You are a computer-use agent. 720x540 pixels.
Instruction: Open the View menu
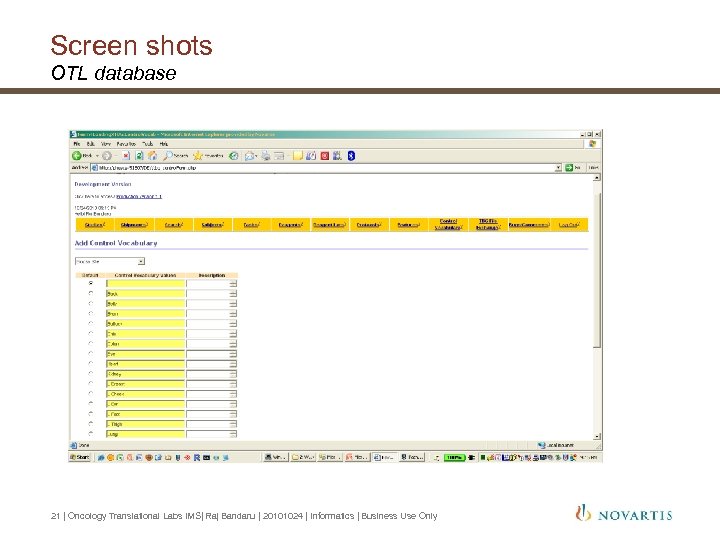click(x=106, y=144)
